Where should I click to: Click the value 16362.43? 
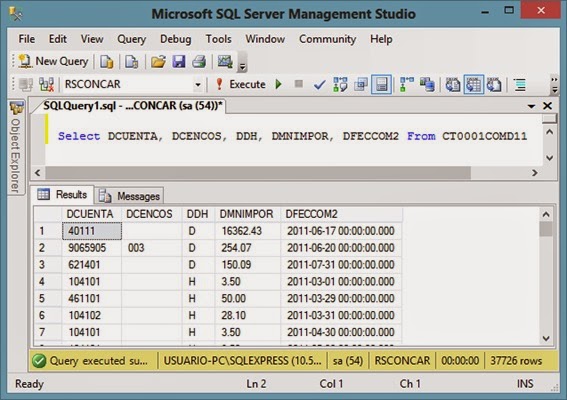(x=248, y=231)
